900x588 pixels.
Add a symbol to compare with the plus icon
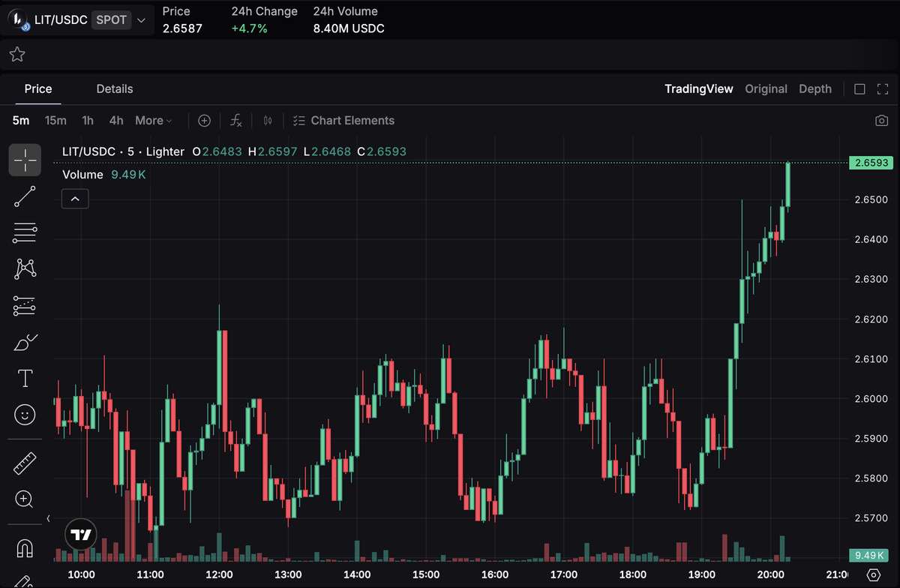point(204,121)
